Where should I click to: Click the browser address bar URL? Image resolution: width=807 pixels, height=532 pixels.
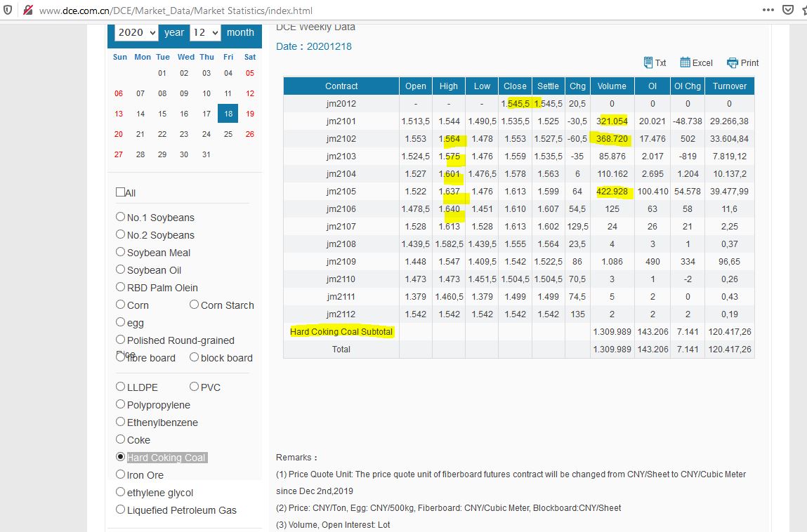[176, 11]
